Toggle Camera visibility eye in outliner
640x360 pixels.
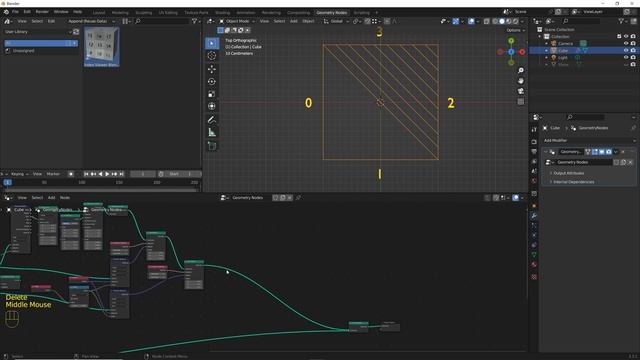(x=626, y=43)
